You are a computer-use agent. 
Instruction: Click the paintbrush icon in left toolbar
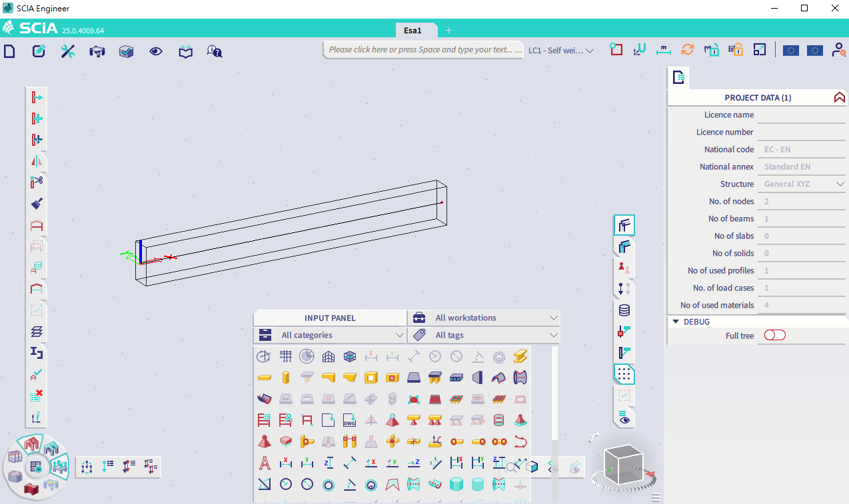[x=37, y=204]
